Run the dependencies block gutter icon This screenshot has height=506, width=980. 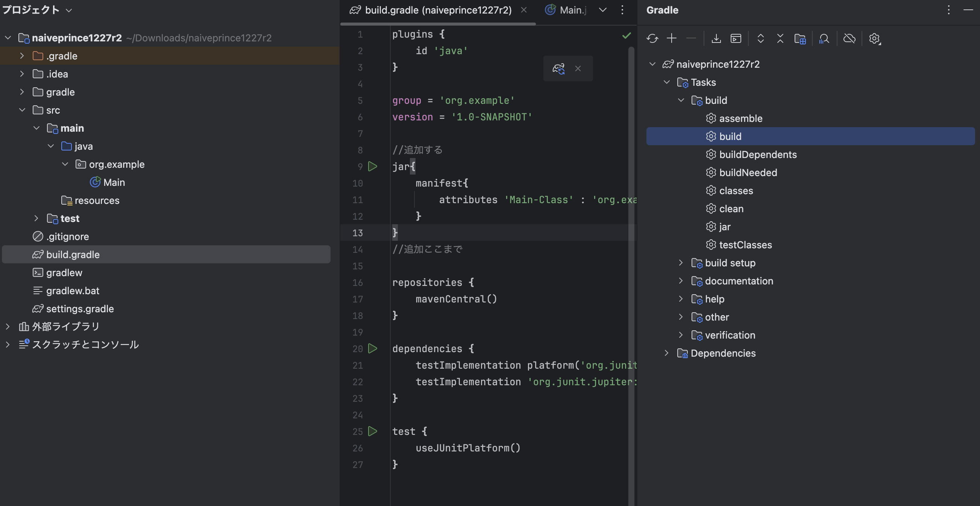[372, 348]
